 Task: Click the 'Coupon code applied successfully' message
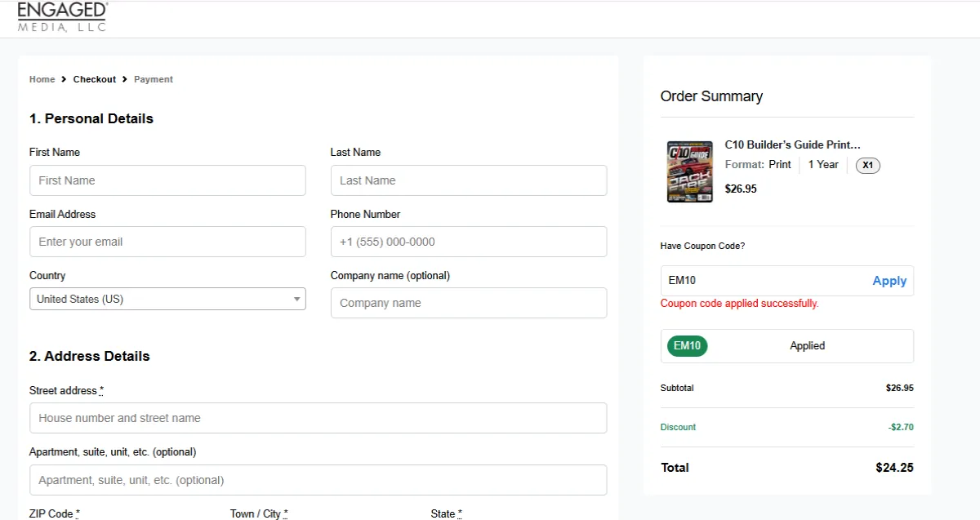pos(738,303)
